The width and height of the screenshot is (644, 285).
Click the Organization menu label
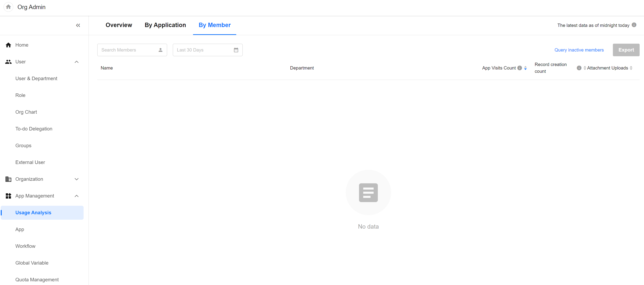pyautogui.click(x=29, y=179)
